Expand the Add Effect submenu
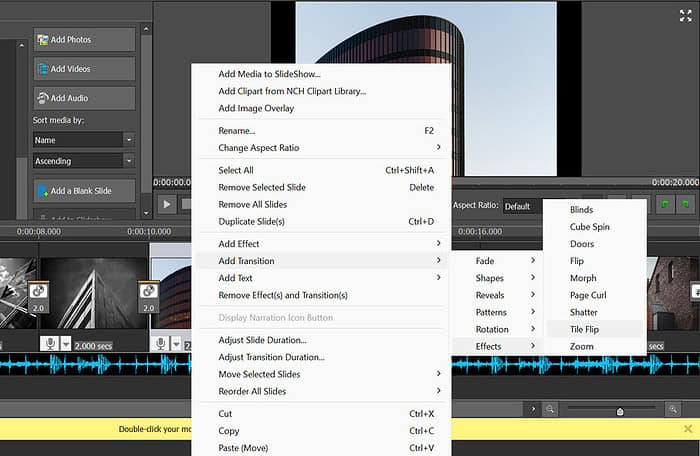 click(320, 244)
